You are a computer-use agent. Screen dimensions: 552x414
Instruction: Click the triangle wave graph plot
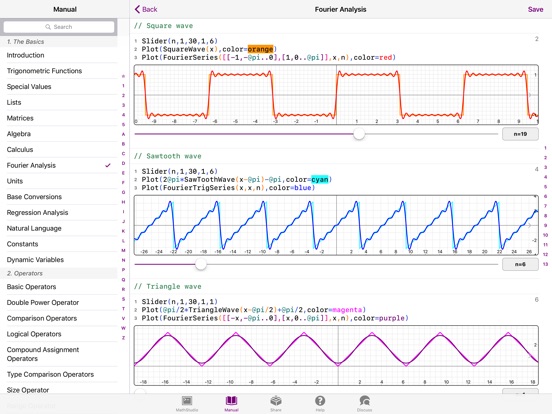pyautogui.click(x=336, y=355)
